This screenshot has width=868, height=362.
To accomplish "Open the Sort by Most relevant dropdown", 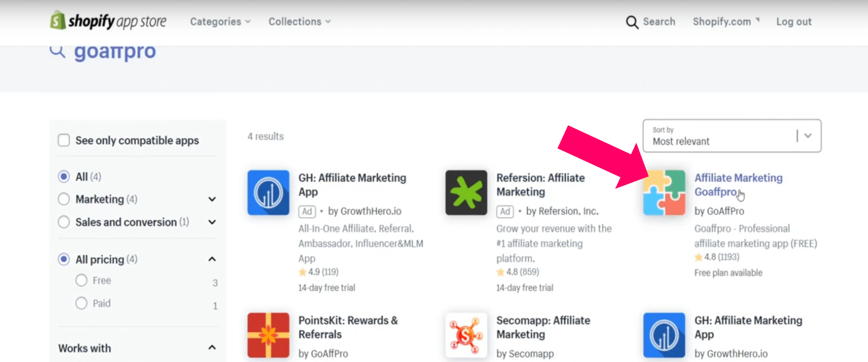I will [x=732, y=136].
